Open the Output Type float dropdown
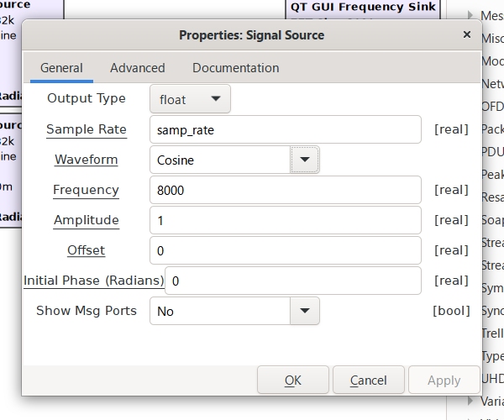Image resolution: width=504 pixels, height=420 pixels. pyautogui.click(x=190, y=99)
